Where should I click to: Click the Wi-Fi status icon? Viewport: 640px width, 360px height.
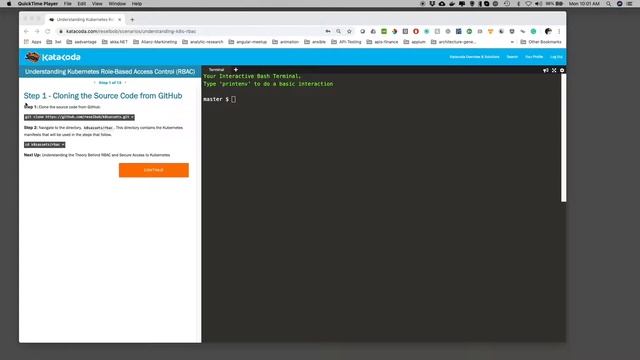pyautogui.click(x=529, y=4)
